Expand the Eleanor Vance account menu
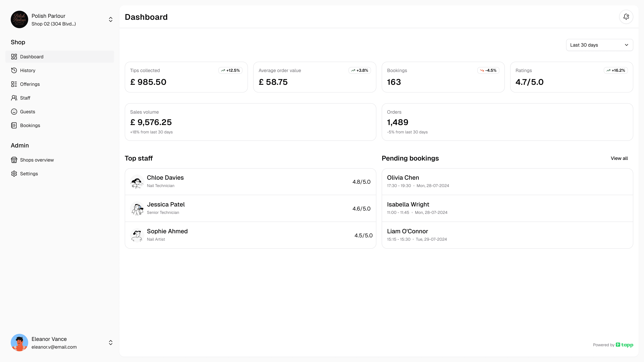This screenshot has width=644, height=362. click(x=111, y=342)
